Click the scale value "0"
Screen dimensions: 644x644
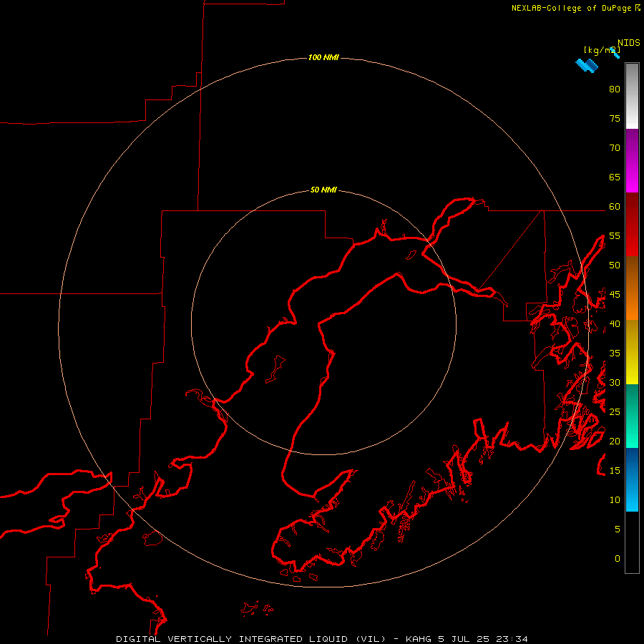coord(618,559)
